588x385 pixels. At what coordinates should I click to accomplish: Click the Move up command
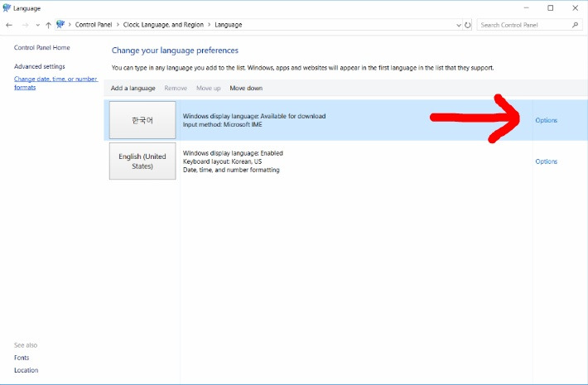209,88
